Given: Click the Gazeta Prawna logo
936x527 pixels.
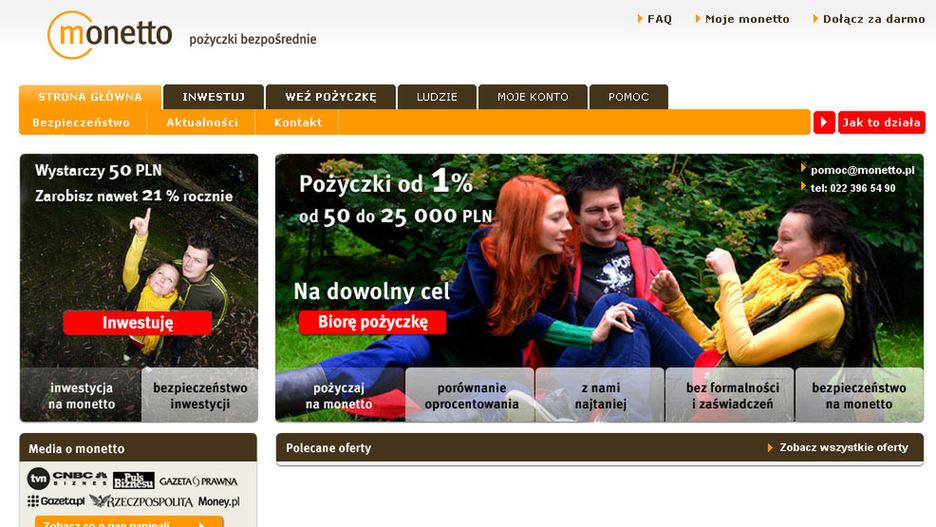Looking at the screenshot, I should [x=198, y=481].
